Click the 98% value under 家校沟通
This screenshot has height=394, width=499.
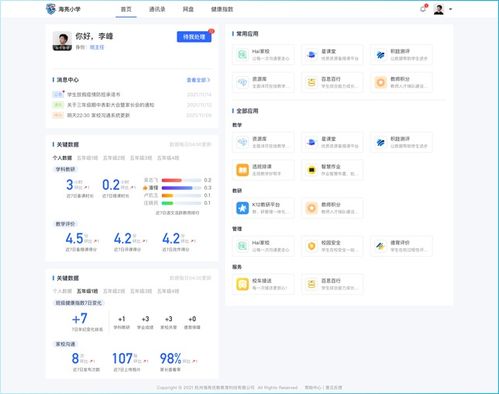(171, 359)
